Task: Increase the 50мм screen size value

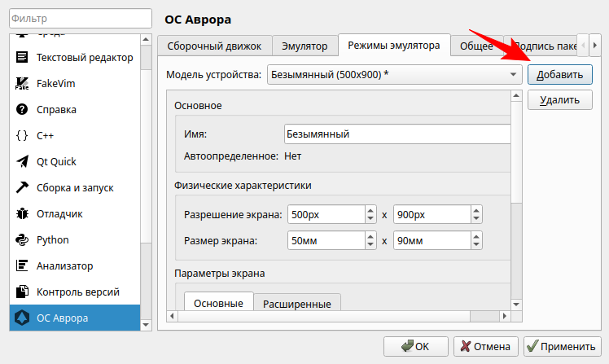Action: tap(370, 236)
